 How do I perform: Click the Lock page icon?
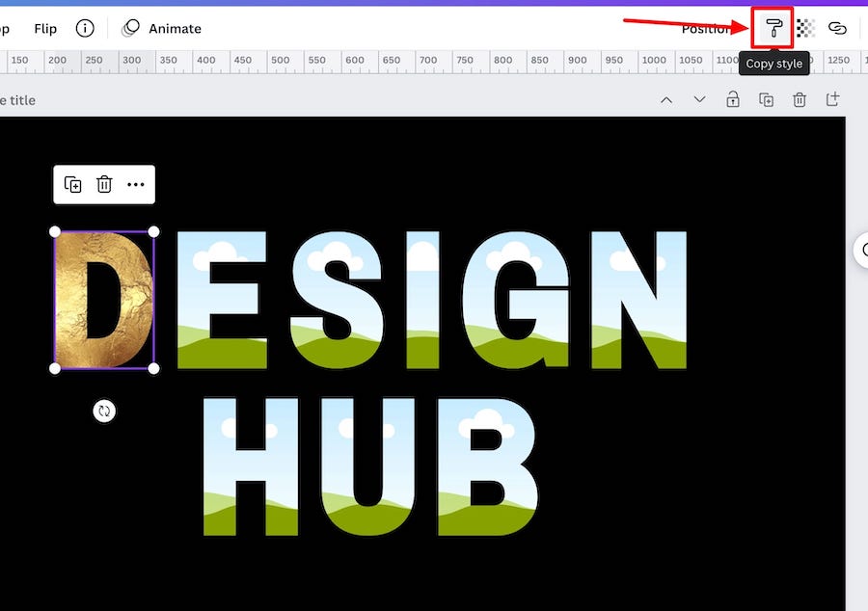733,99
